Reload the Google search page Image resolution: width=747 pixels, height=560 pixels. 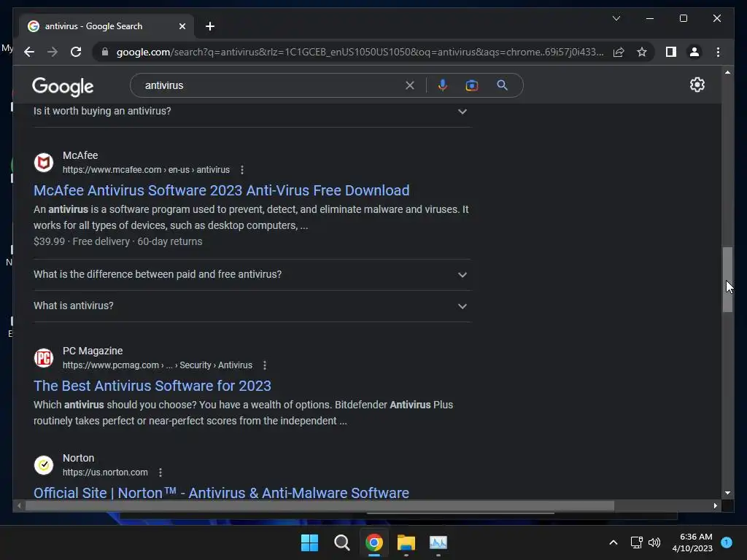click(76, 52)
